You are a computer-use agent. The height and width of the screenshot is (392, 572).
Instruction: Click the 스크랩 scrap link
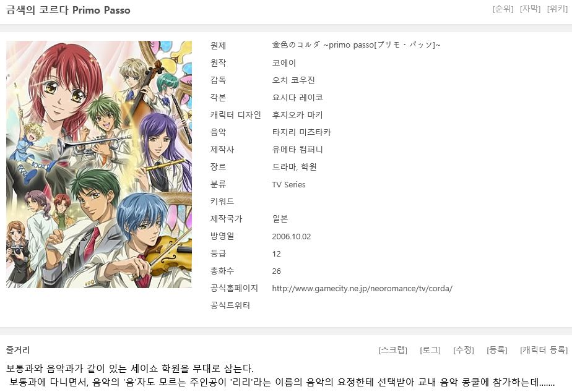click(x=393, y=350)
